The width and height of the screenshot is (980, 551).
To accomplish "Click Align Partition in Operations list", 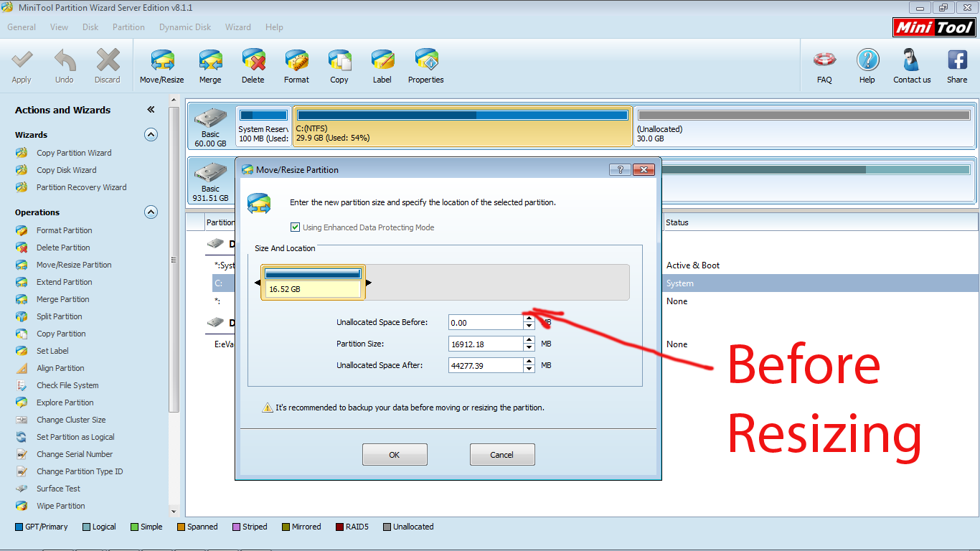I will pyautogui.click(x=60, y=368).
